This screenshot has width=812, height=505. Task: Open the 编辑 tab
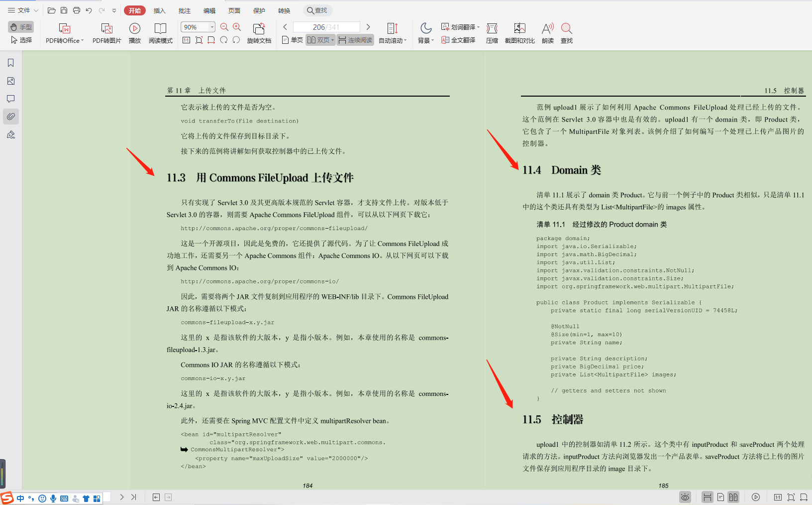209,10
